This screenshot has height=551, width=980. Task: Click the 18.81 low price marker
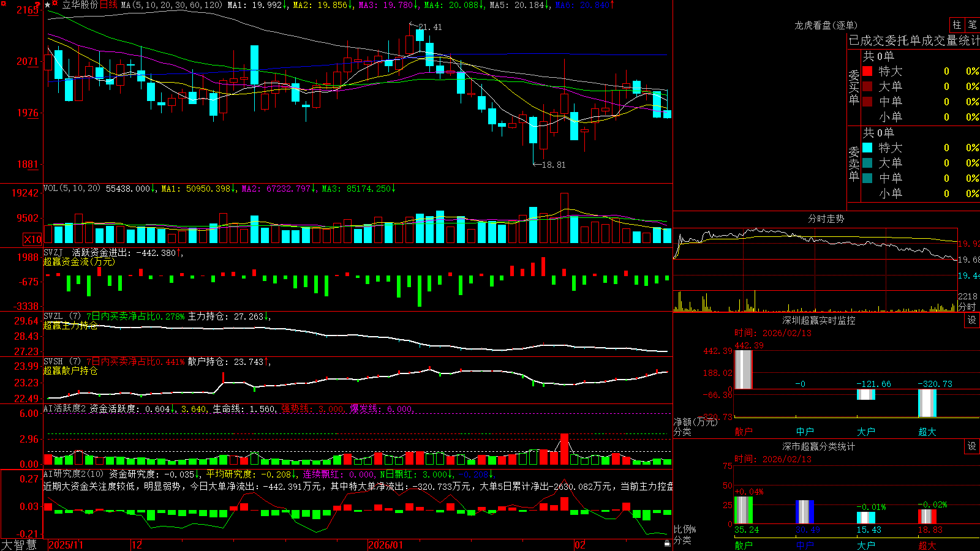pyautogui.click(x=554, y=165)
